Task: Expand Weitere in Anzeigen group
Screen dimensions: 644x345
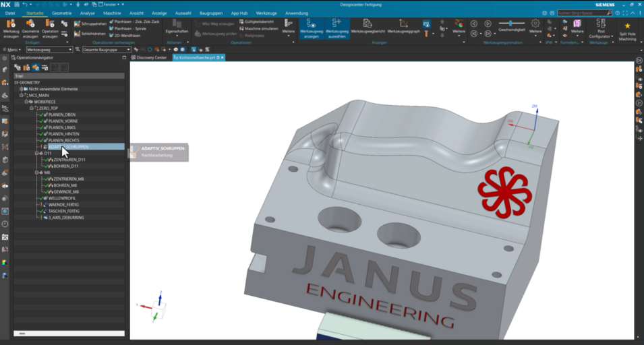Action: 459,27
